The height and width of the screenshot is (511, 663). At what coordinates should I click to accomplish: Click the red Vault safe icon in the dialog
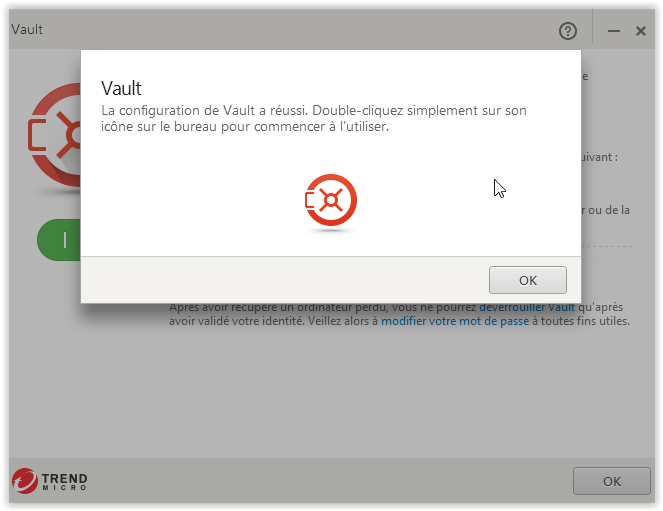coord(331,200)
